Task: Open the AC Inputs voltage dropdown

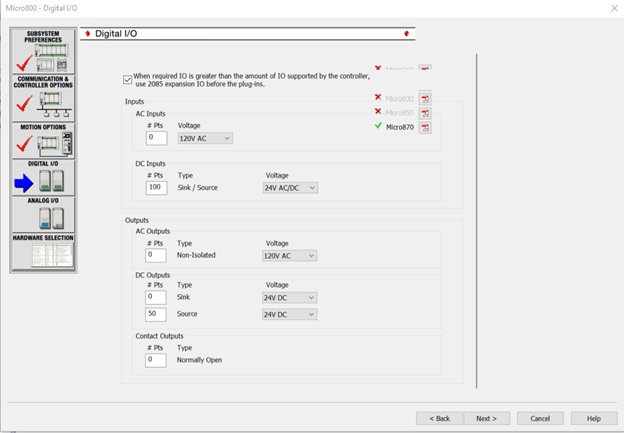Action: [205, 138]
